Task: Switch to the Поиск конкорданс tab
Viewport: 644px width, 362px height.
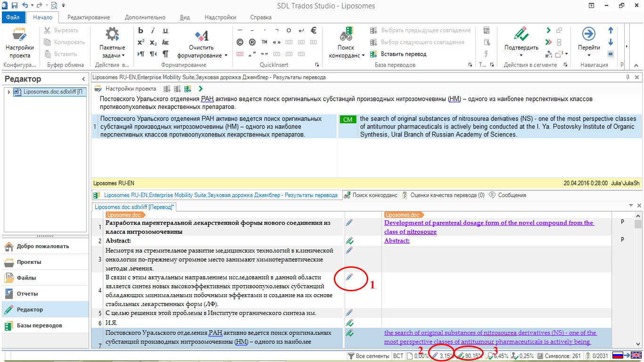Action: click(x=371, y=195)
